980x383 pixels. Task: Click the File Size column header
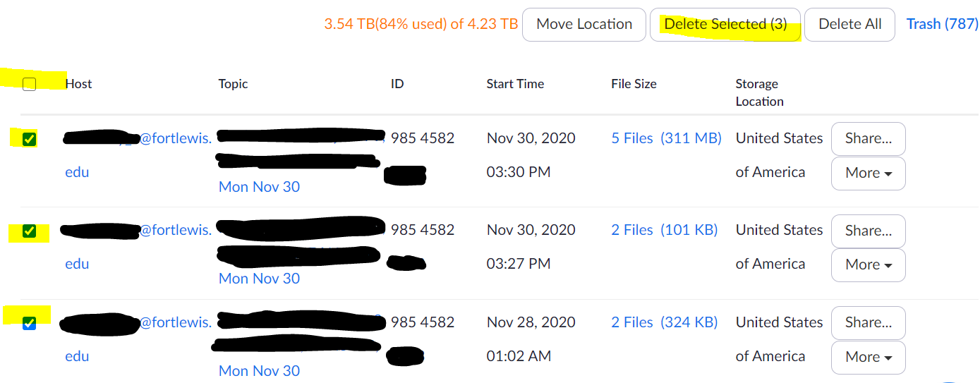(x=634, y=84)
